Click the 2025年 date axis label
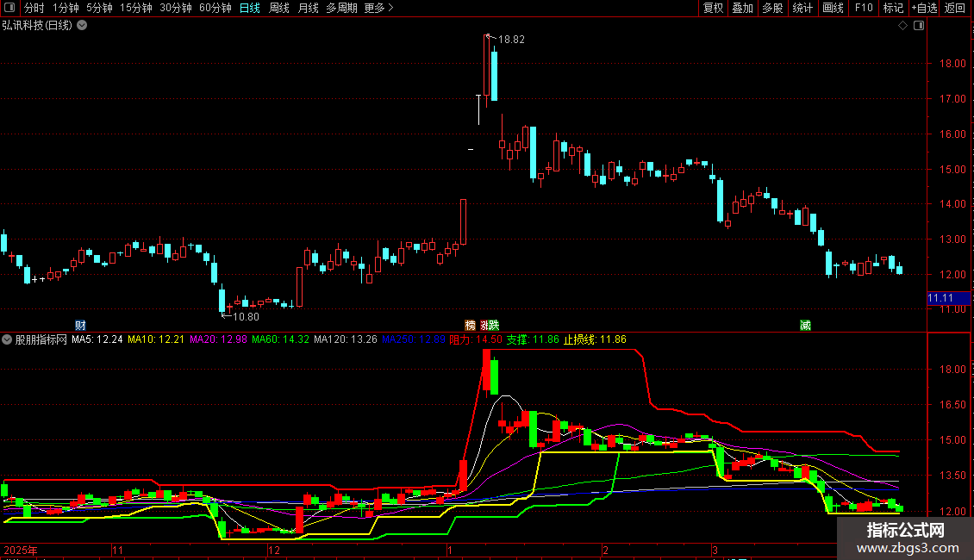Image resolution: width=974 pixels, height=560 pixels. (x=21, y=550)
